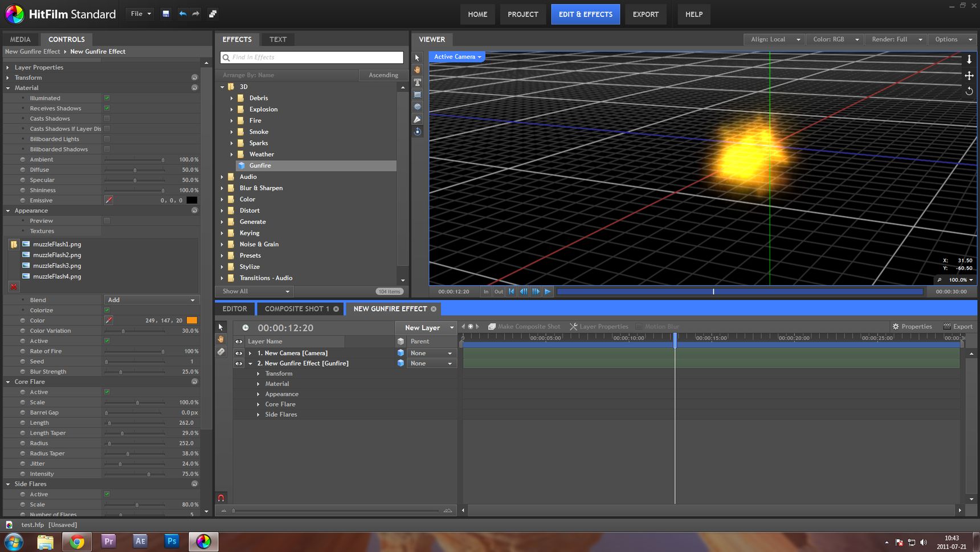Play the viewer preview

tap(548, 291)
